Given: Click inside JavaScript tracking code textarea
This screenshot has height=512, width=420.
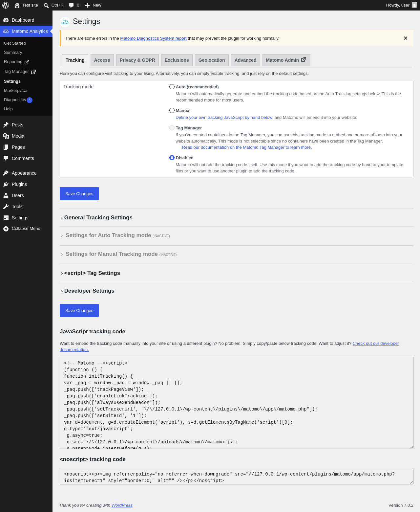Looking at the screenshot, I should coord(237,403).
